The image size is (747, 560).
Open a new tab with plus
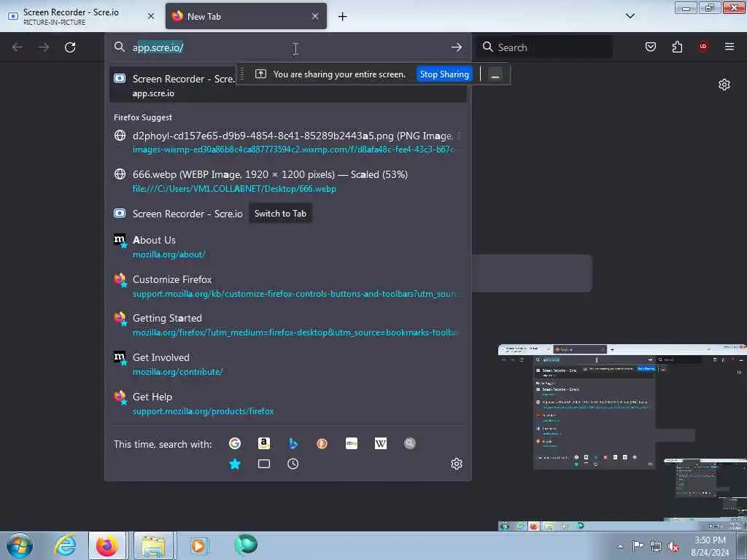[x=342, y=17]
